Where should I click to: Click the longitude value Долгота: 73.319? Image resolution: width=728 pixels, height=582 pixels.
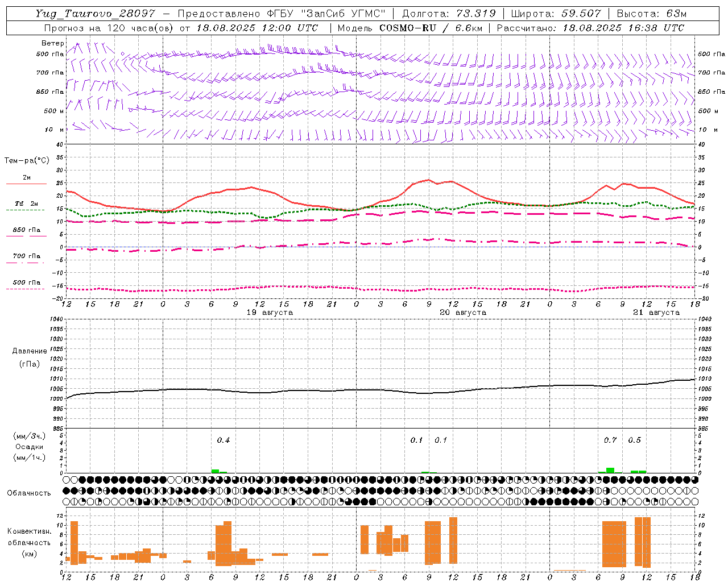point(449,14)
